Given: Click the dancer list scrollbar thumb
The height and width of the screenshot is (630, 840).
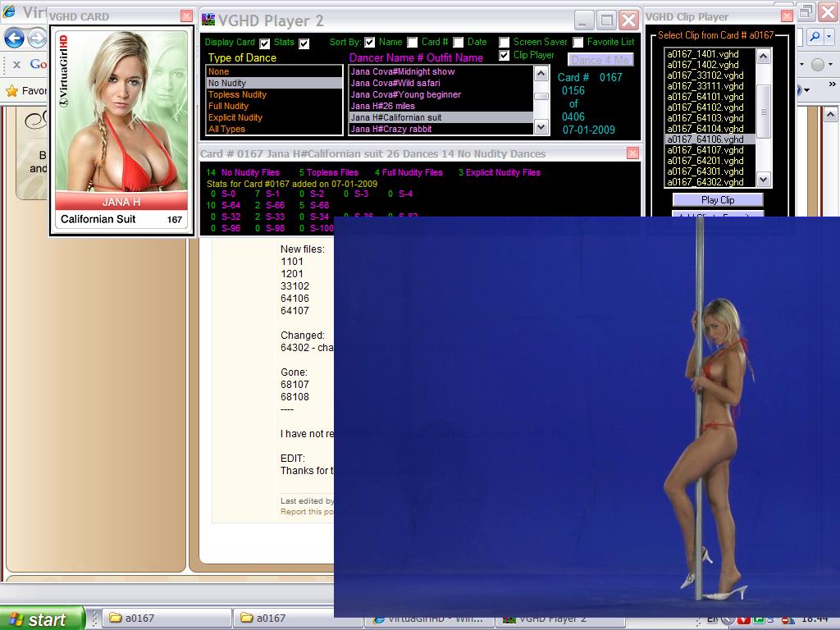Looking at the screenshot, I should click(x=541, y=97).
